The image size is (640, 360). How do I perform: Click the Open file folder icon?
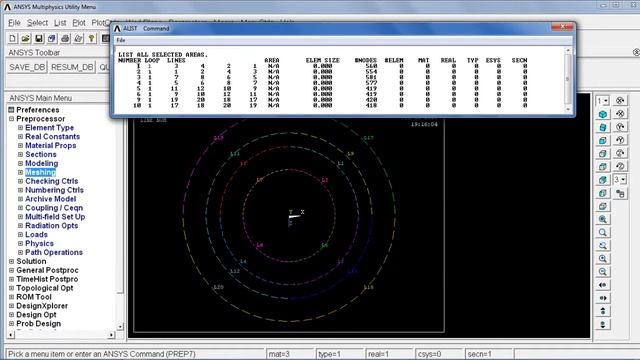tap(26, 38)
